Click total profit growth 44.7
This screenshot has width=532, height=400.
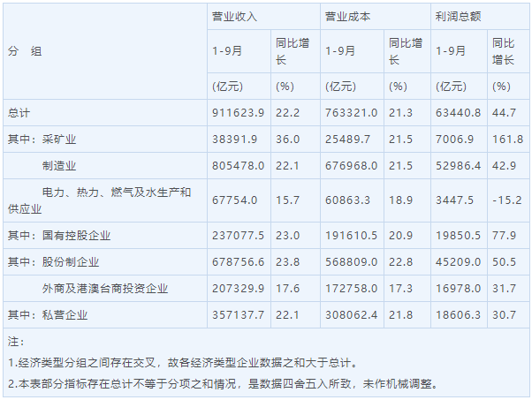505,112
